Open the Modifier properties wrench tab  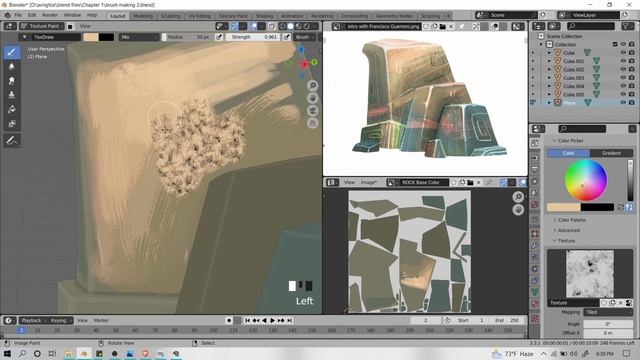point(535,245)
